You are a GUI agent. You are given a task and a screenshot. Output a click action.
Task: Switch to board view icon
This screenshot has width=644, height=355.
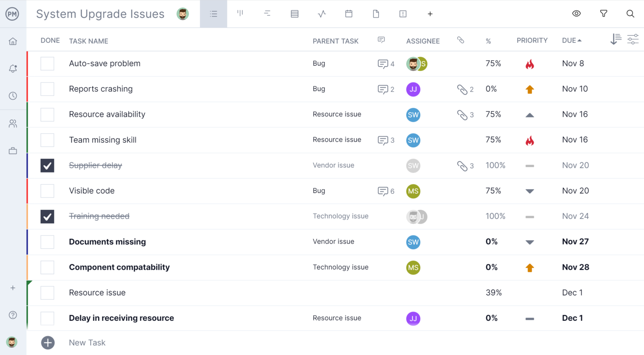pyautogui.click(x=240, y=13)
